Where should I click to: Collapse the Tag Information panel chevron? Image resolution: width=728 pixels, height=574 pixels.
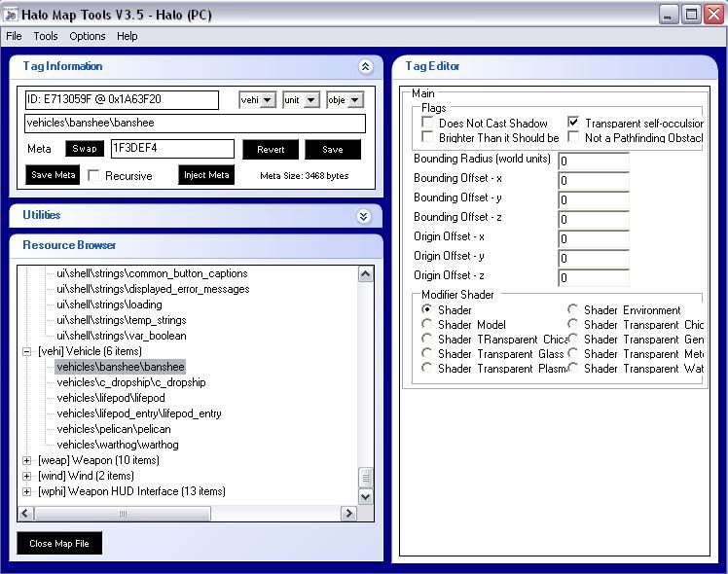pyautogui.click(x=365, y=67)
